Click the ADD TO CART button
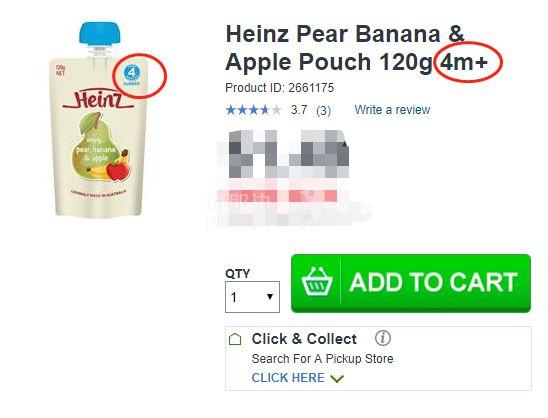Screen dimensions: 548x418 pos(411,283)
